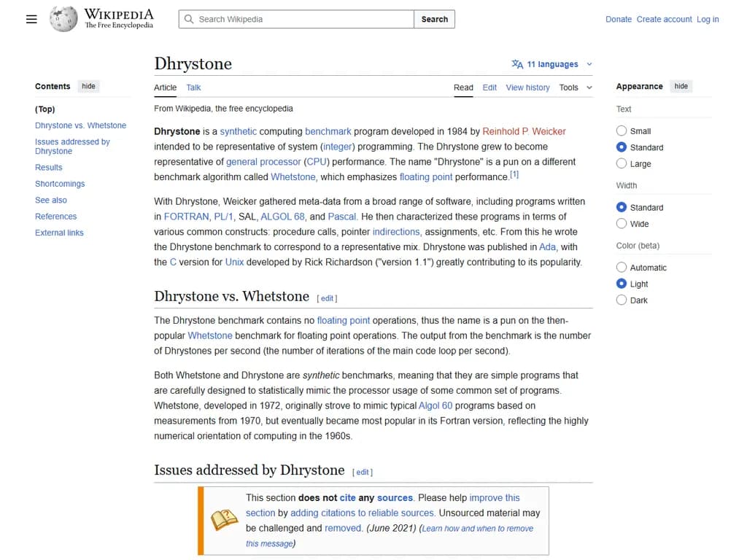The image size is (747, 560).
Task: Open the hamburger main menu icon
Action: pyautogui.click(x=31, y=19)
